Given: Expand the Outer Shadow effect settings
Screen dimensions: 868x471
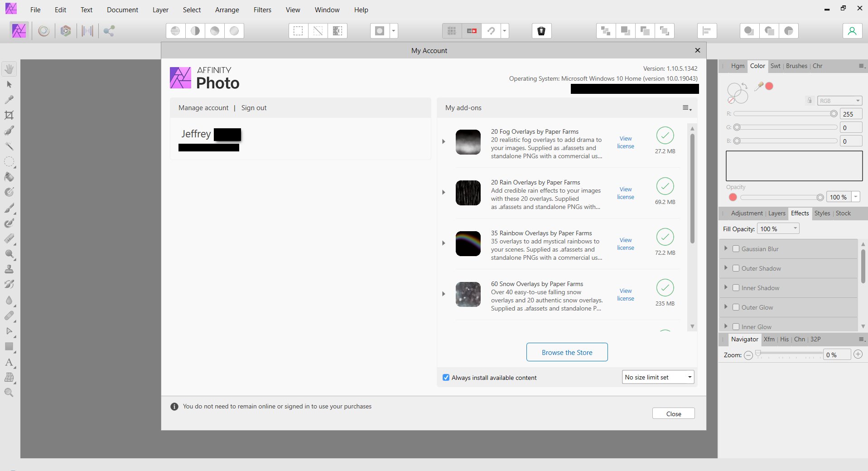Looking at the screenshot, I should (x=726, y=268).
